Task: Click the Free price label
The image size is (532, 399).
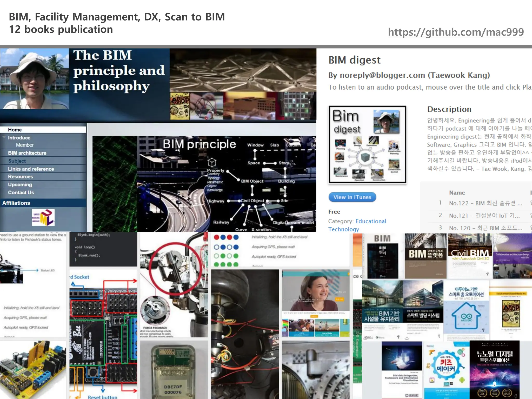Action: point(334,212)
